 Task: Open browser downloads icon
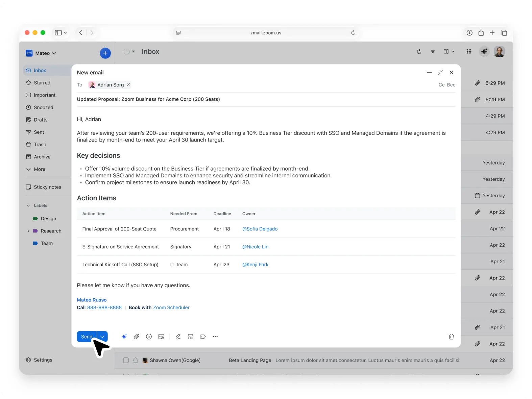coord(469,33)
